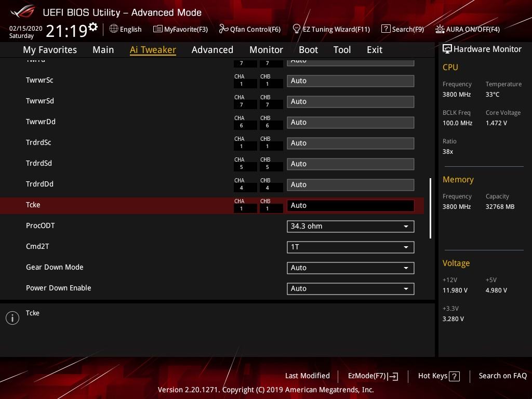The height and width of the screenshot is (399, 532).
Task: Open the Tool tab
Action: tap(342, 50)
